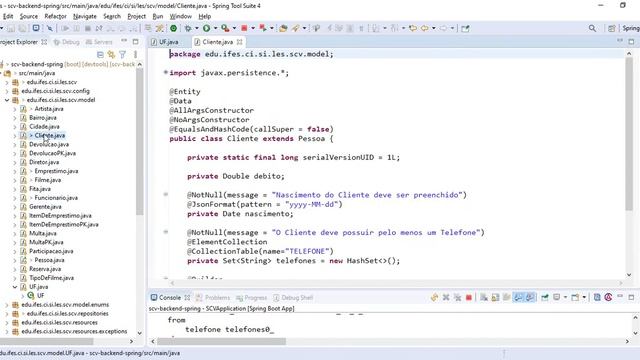The height and width of the screenshot is (360, 640).
Task: Switch to the Debug Shell tab
Action: coord(293,298)
